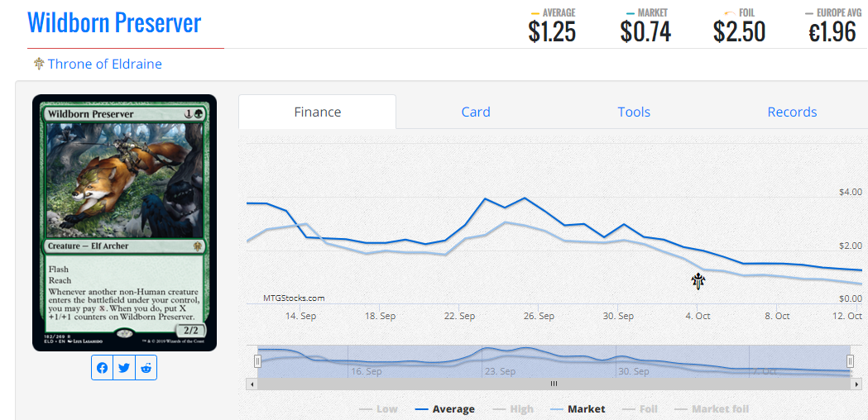The image size is (868, 420).
Task: Click right scroll arrow of chart navigator
Action: (857, 384)
